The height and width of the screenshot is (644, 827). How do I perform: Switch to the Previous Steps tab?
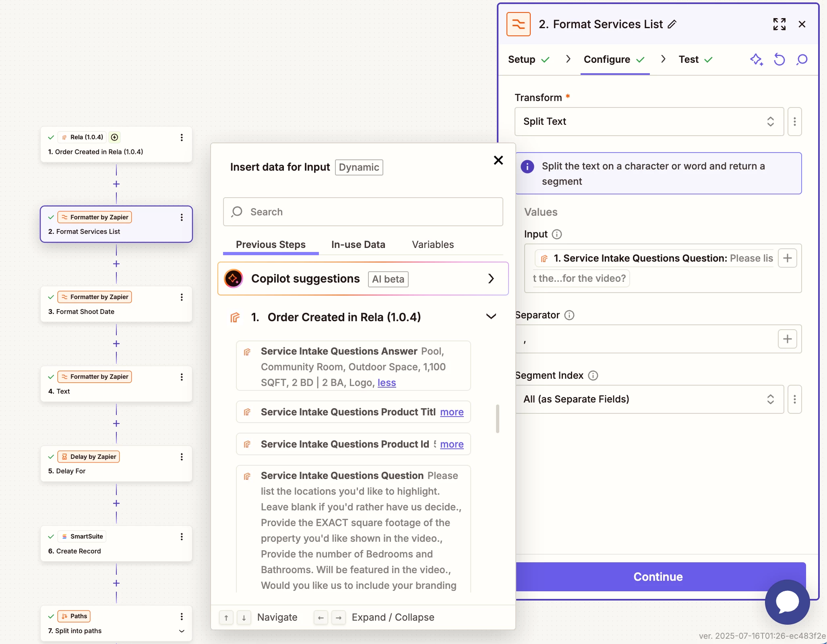[x=271, y=245]
